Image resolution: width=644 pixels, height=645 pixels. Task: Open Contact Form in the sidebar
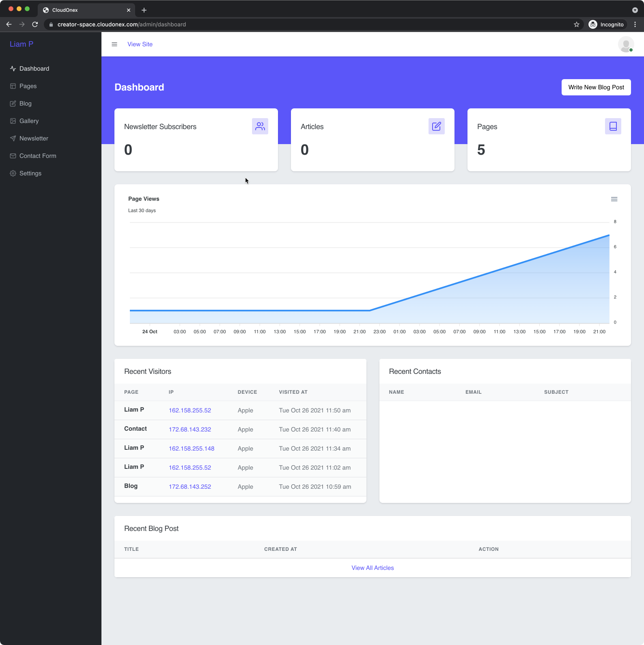coord(38,156)
